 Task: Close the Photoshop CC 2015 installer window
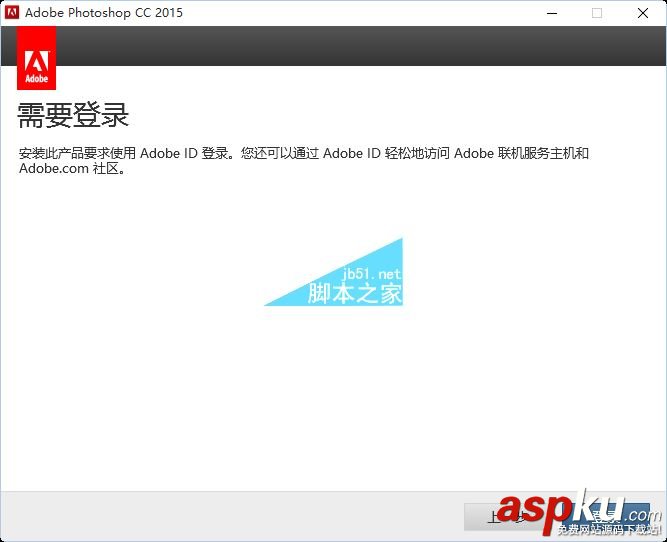(643, 13)
